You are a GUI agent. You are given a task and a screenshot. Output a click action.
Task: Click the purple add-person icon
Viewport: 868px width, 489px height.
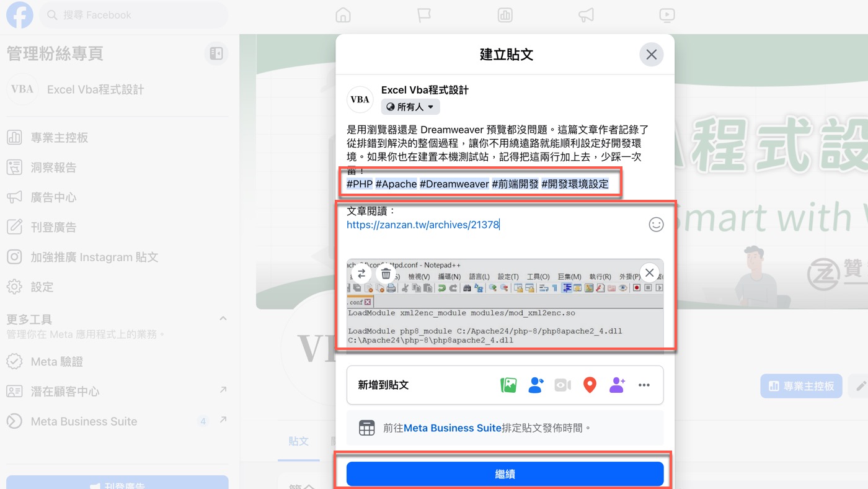617,385
